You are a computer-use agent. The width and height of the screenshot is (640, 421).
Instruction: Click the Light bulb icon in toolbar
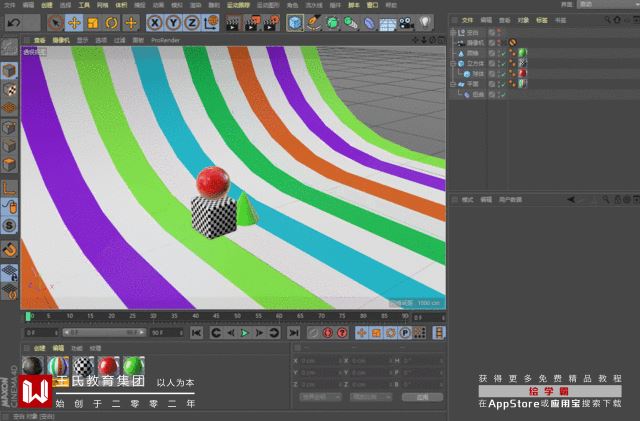[425, 22]
